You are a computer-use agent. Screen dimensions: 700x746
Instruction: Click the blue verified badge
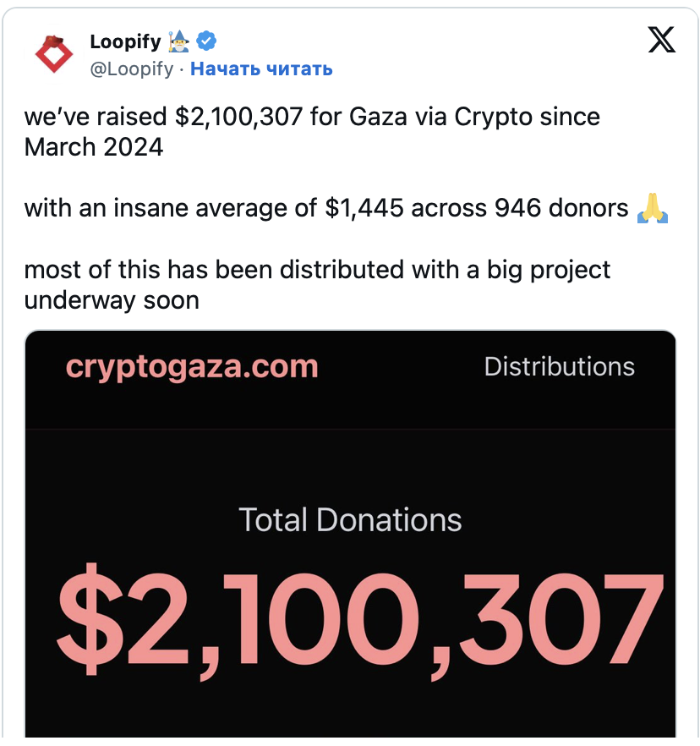click(207, 41)
